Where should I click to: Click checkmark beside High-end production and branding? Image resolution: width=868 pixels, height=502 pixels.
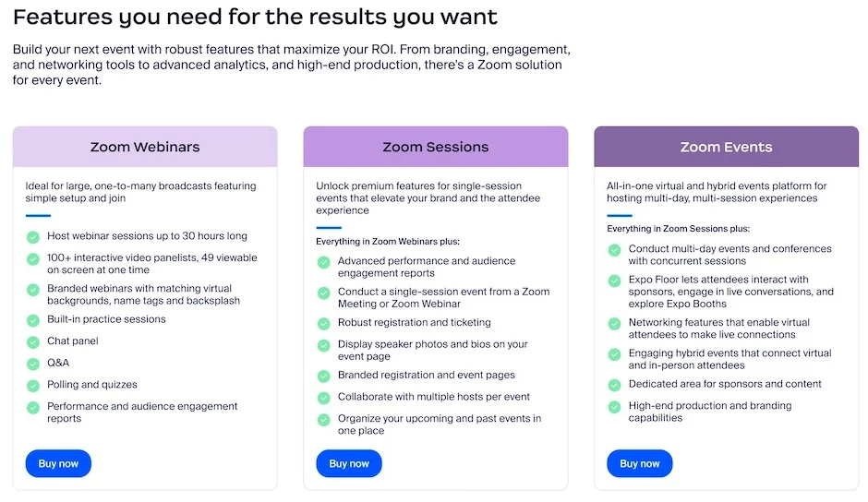(614, 407)
